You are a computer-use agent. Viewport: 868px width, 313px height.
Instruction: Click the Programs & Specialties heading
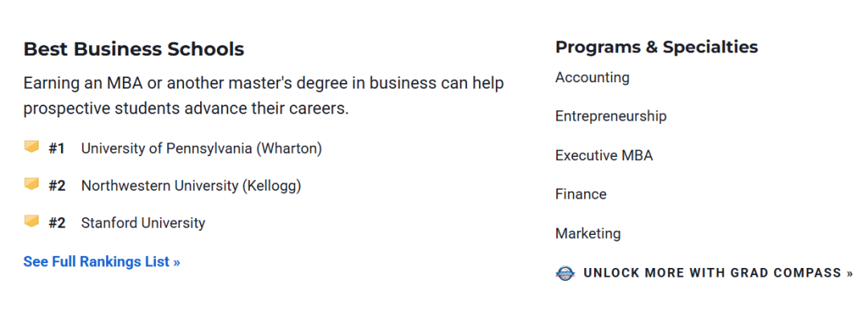click(657, 47)
